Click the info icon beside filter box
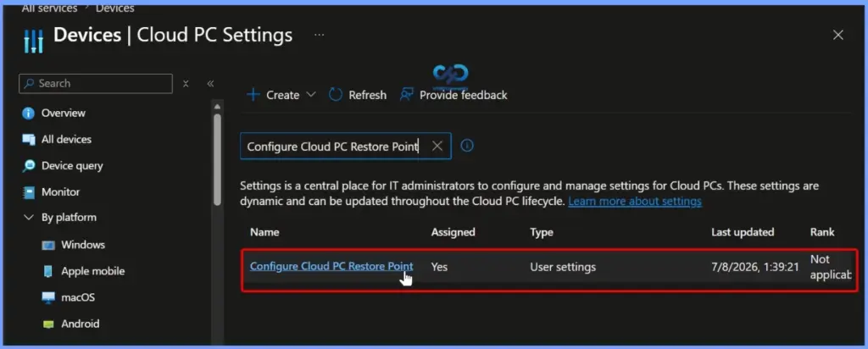This screenshot has width=868, height=349. 467,146
